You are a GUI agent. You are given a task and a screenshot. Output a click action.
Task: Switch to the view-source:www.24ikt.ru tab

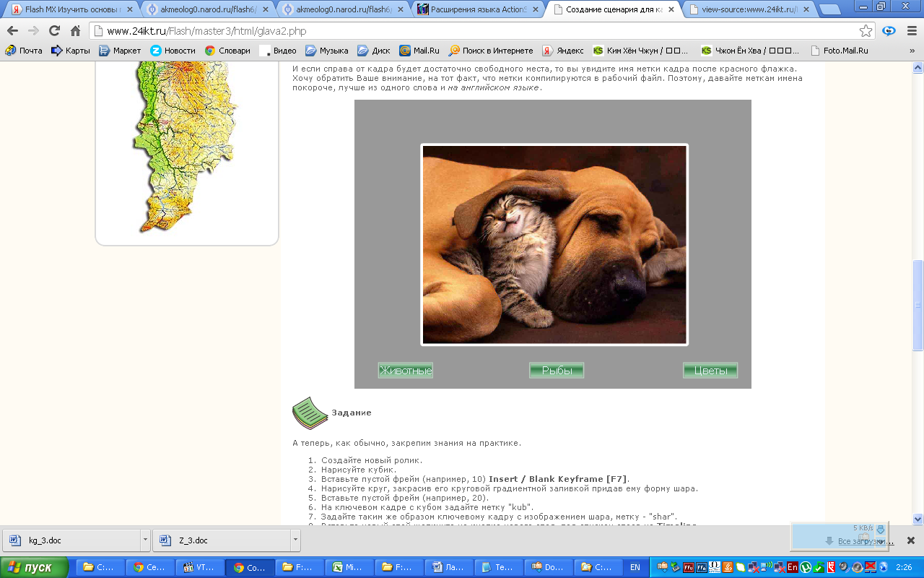[x=748, y=10]
